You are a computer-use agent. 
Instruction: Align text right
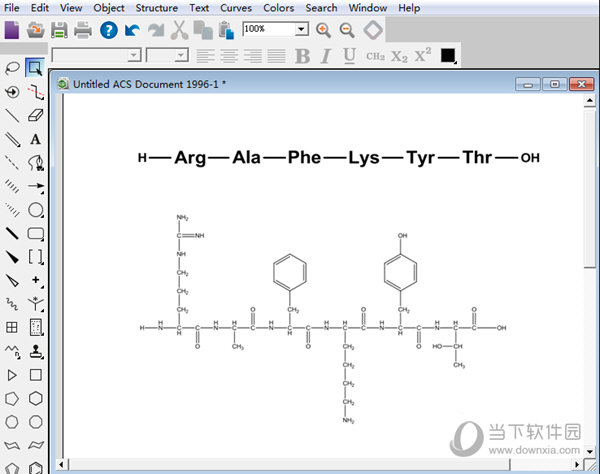[253, 56]
